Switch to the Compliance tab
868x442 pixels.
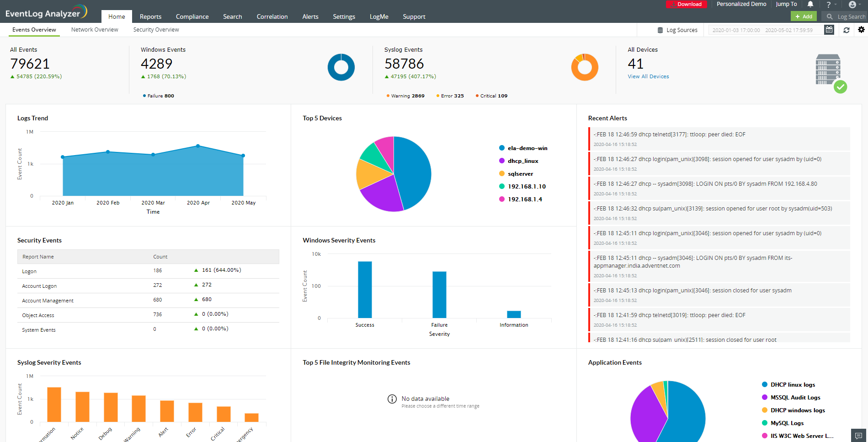(192, 16)
